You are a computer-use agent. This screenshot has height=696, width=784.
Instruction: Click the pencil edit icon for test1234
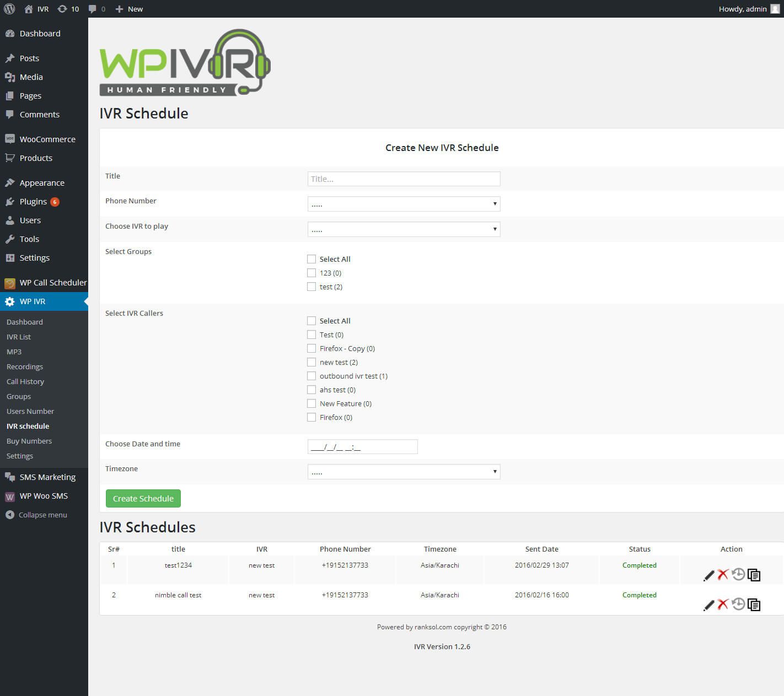click(708, 576)
